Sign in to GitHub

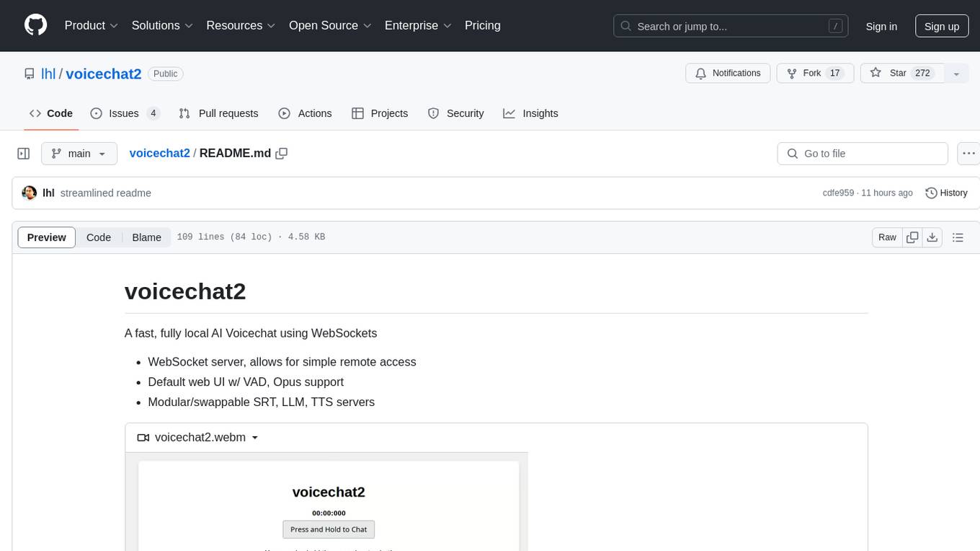(x=881, y=26)
